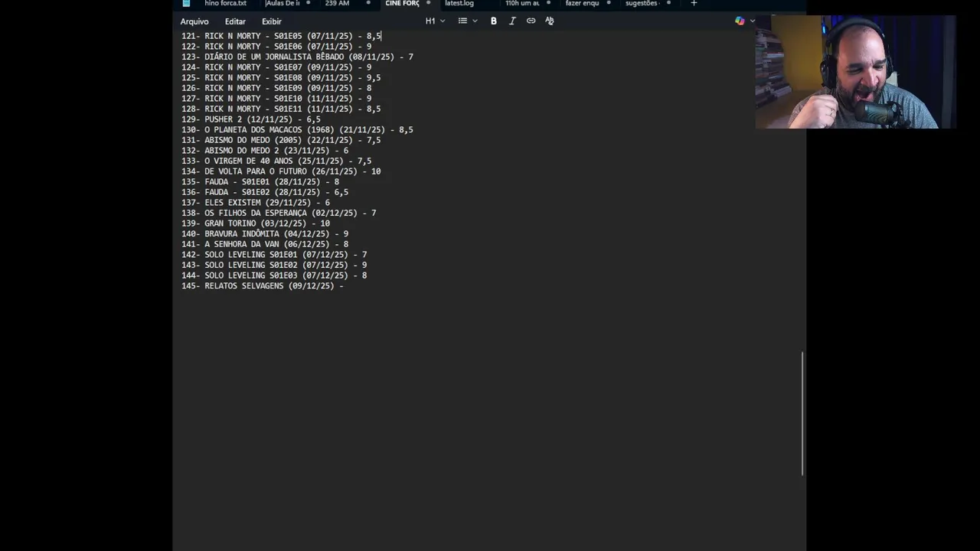
Task: Switch to the Aulas De tab
Action: (x=283, y=4)
